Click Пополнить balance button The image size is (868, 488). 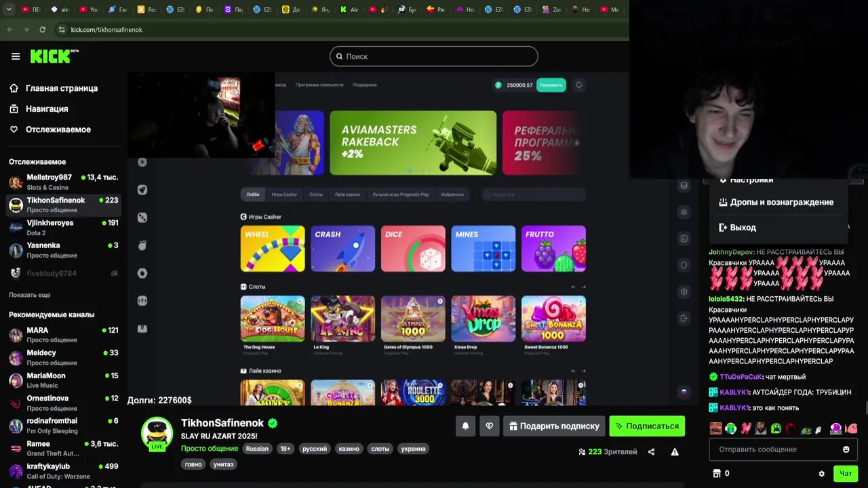tap(551, 85)
